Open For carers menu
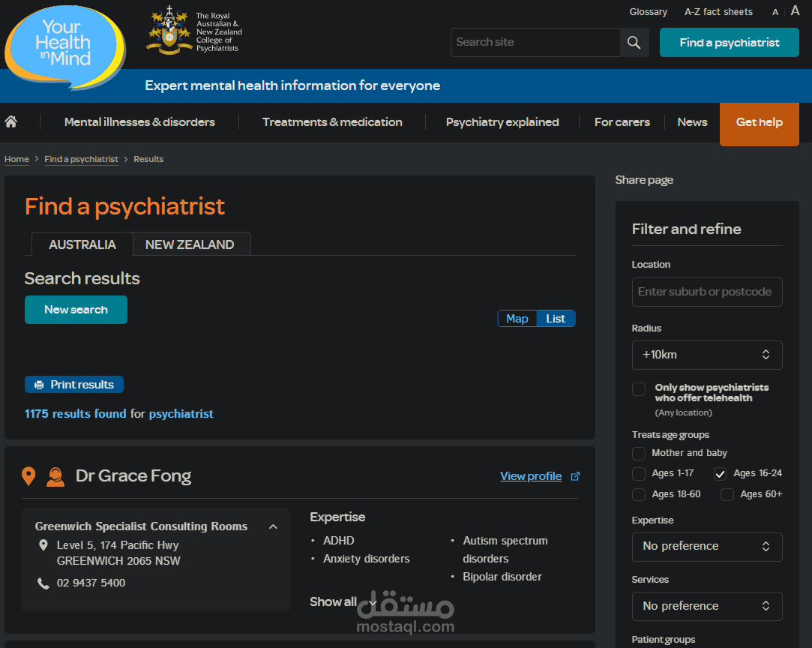812x648 pixels. coord(622,122)
